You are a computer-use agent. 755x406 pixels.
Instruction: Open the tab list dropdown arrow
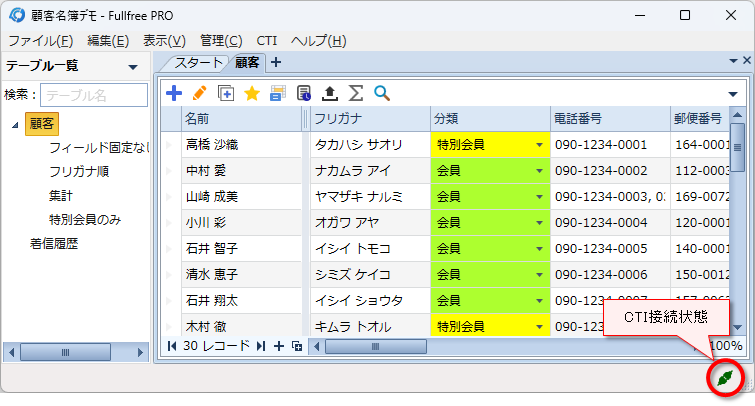pyautogui.click(x=733, y=61)
